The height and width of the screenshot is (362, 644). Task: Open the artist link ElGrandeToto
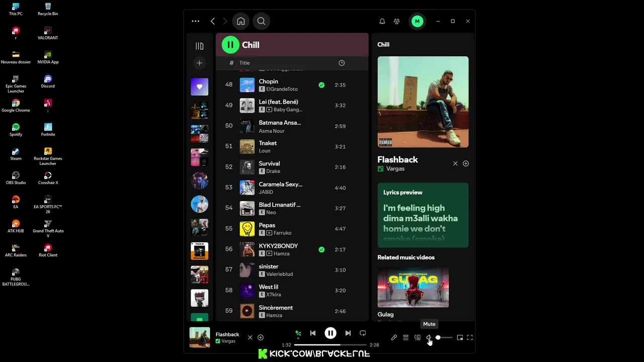282,89
